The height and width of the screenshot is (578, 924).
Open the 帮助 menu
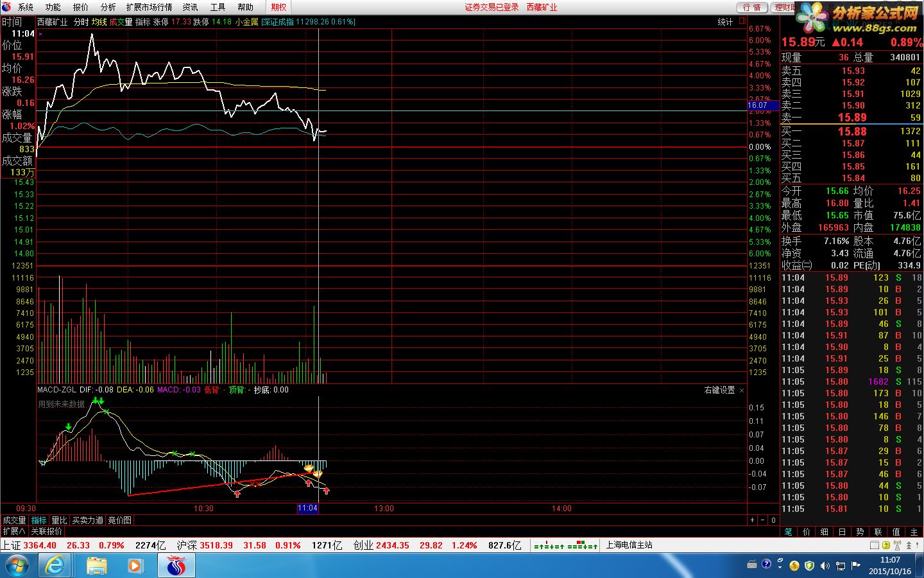(245, 7)
